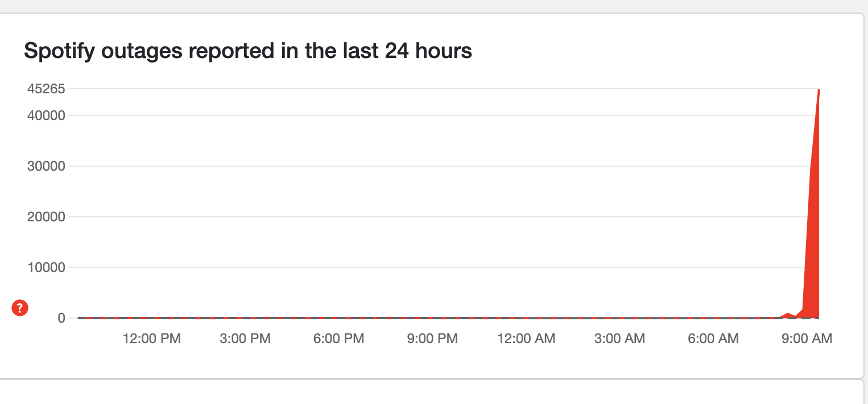Select the 6:00 PM time axis label
The width and height of the screenshot is (868, 404).
tap(338, 339)
